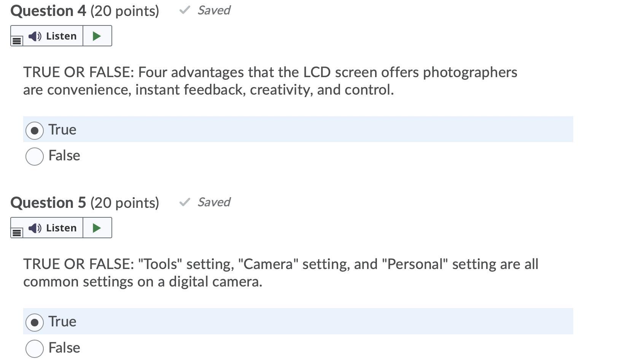Open the Listen tool menu for Question 4

(x=17, y=41)
